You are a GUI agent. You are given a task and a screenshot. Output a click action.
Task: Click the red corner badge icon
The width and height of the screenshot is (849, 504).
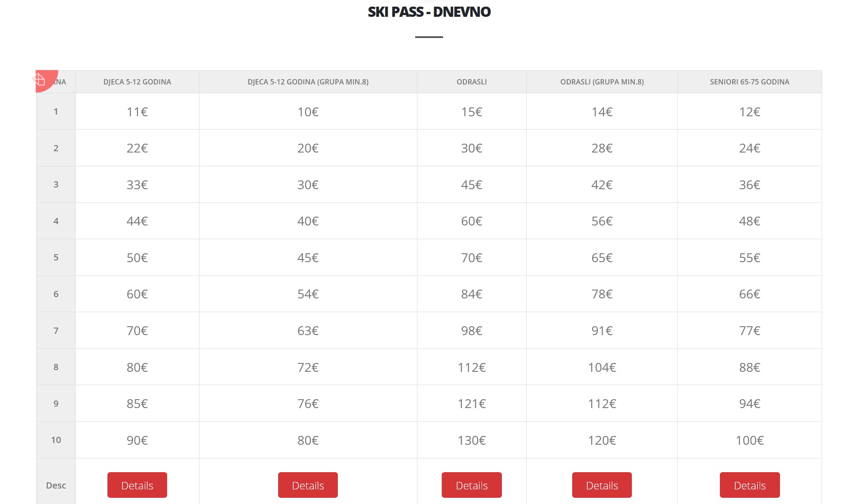click(x=41, y=80)
